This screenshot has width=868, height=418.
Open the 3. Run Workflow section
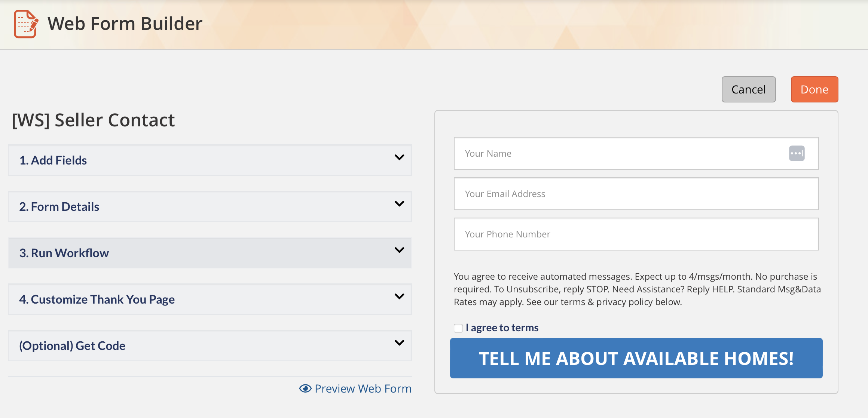pos(64,253)
